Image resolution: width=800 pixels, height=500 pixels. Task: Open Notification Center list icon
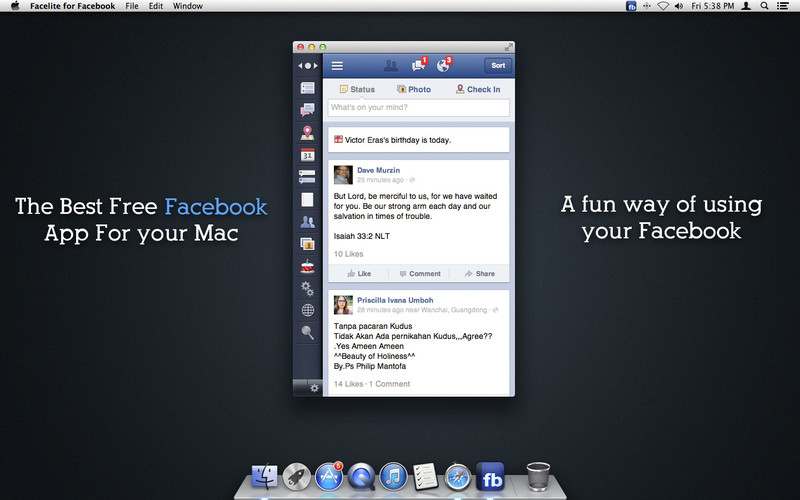click(x=782, y=6)
